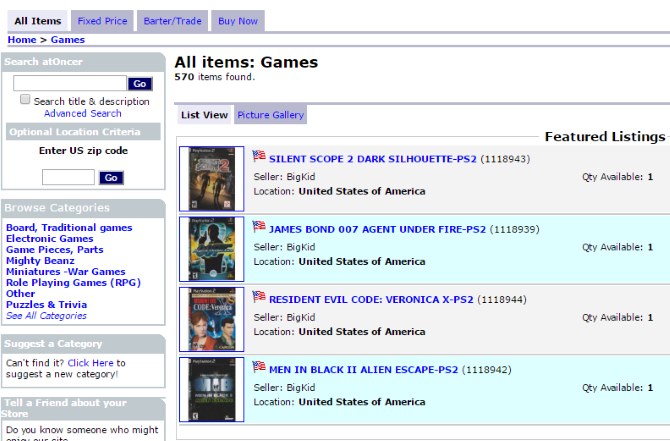670x441 pixels.
Task: Open the Silent Scope 2 cover thumbnail
Action: point(212,179)
